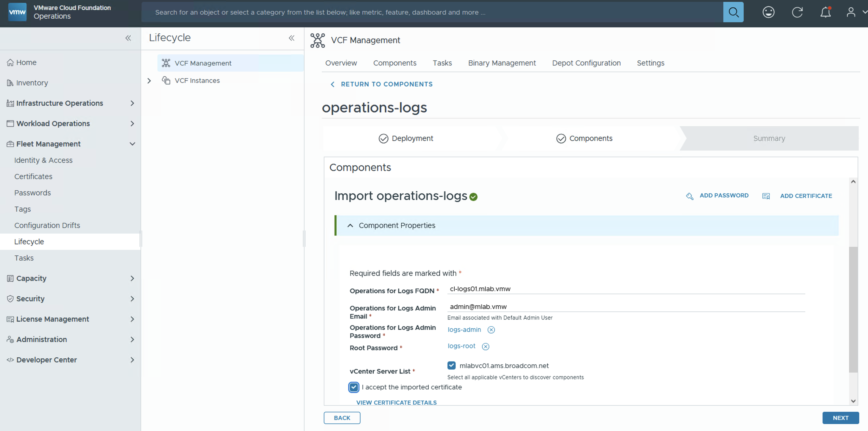The image size is (868, 431).
Task: Open the Depot Configuration tab
Action: pos(586,63)
